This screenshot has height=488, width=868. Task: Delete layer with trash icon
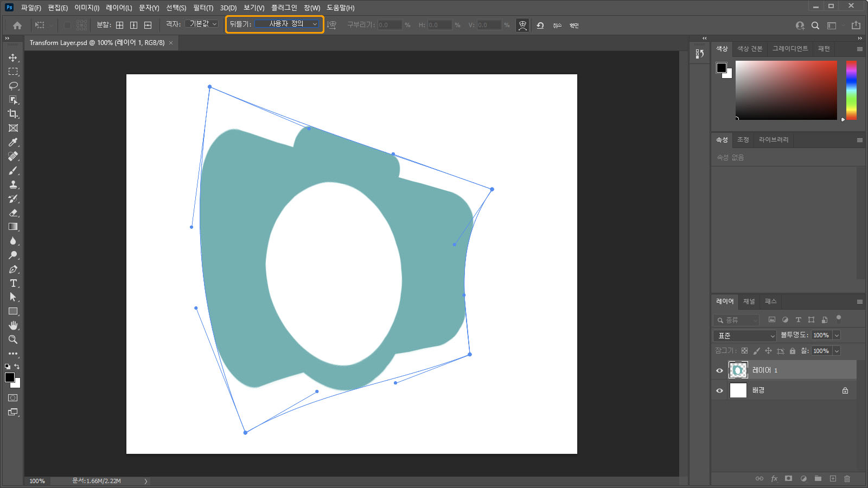[x=847, y=478]
